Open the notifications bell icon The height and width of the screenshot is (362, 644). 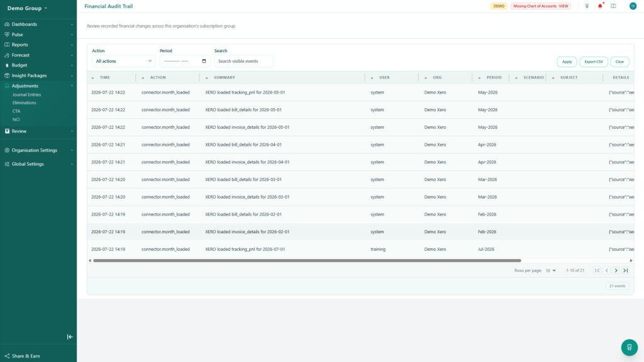[600, 6]
